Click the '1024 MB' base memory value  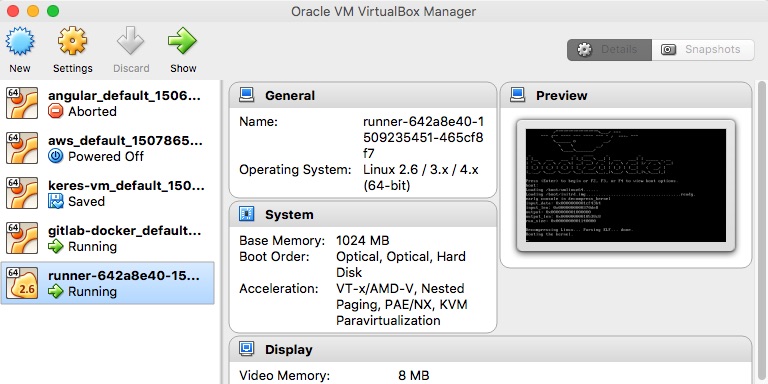point(362,240)
